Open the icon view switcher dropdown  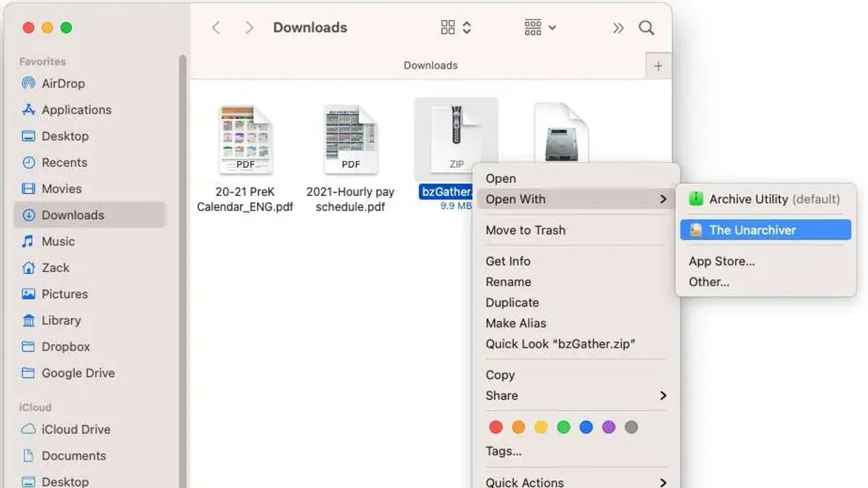click(x=456, y=27)
